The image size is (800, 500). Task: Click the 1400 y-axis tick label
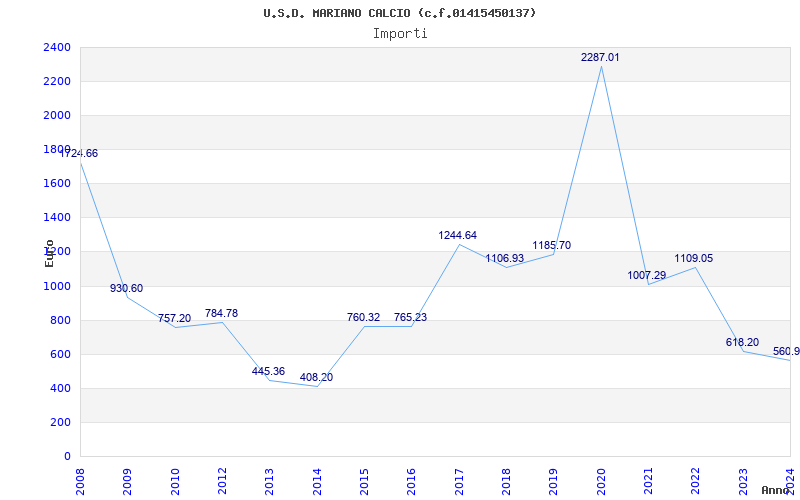point(57,218)
